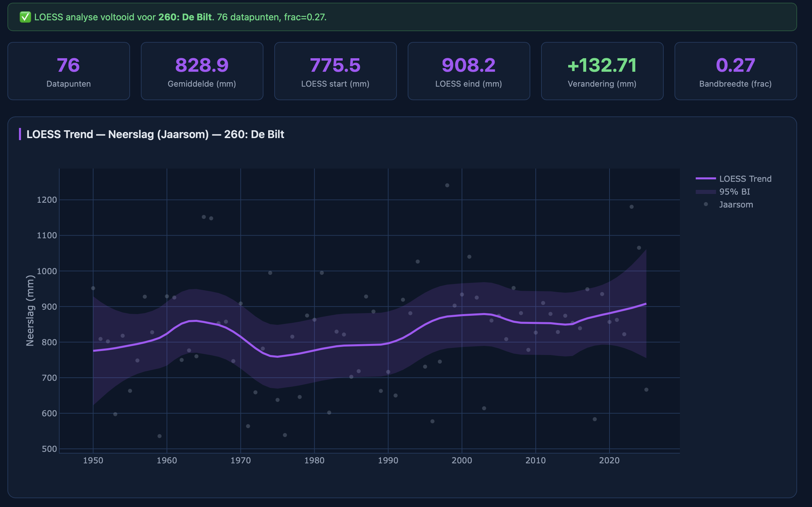This screenshot has height=507, width=812.
Task: Click the green checkmark icon in the success banner
Action: [x=25, y=17]
